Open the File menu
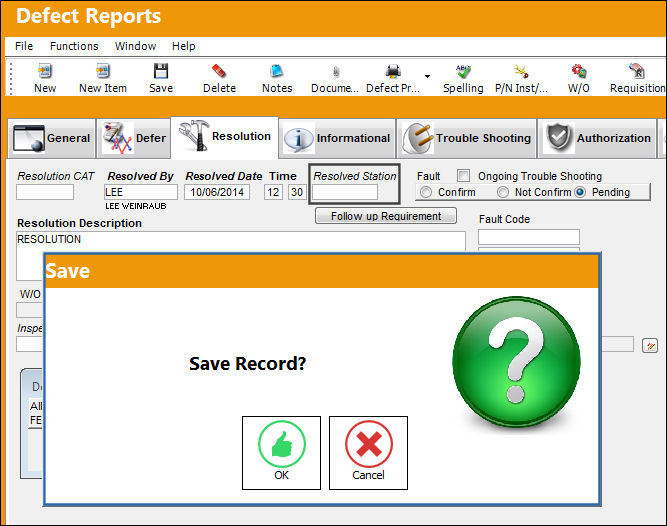Screen dimensions: 667x526 [x=24, y=46]
